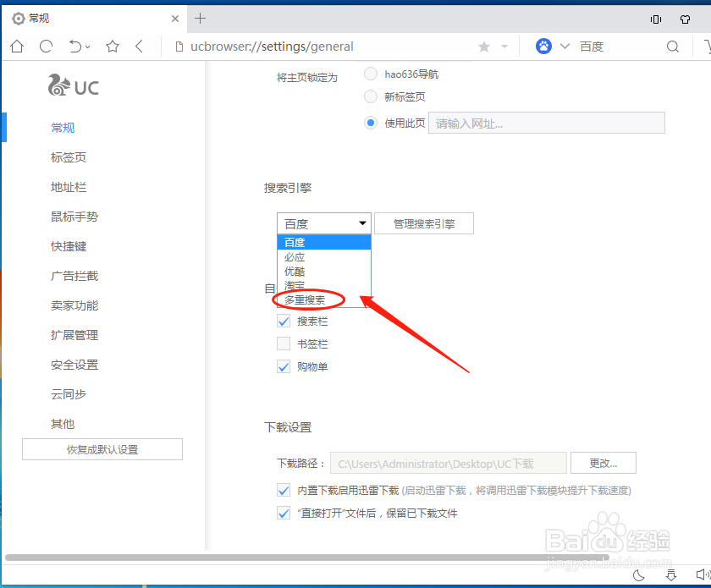The height and width of the screenshot is (588, 711).
Task: Toggle the 书签栏 checkbox
Action: 284,343
